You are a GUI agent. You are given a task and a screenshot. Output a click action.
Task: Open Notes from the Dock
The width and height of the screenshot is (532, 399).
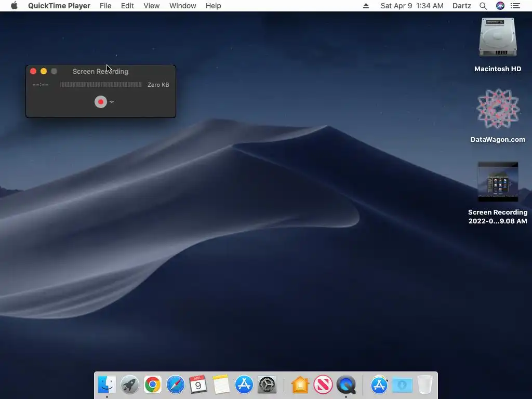pyautogui.click(x=221, y=385)
